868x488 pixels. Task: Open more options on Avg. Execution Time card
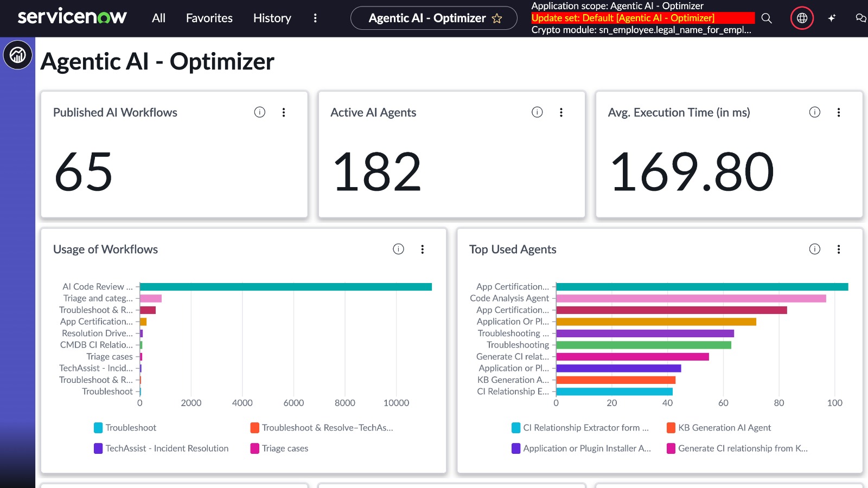pyautogui.click(x=839, y=112)
